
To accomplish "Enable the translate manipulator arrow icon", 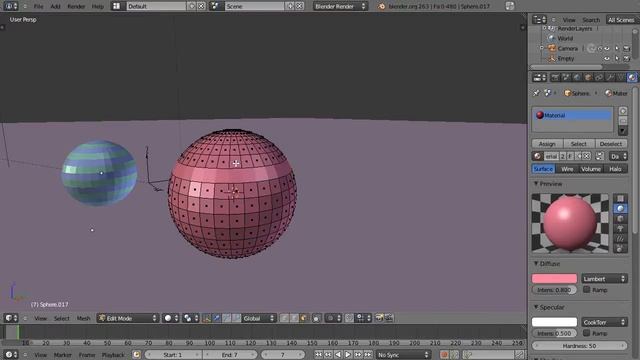I will (x=217, y=318).
